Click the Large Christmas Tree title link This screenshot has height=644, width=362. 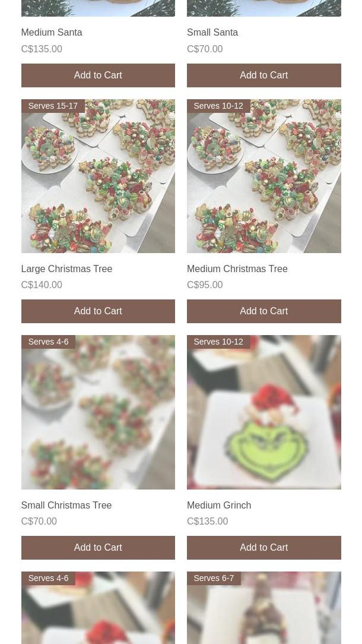click(x=67, y=269)
